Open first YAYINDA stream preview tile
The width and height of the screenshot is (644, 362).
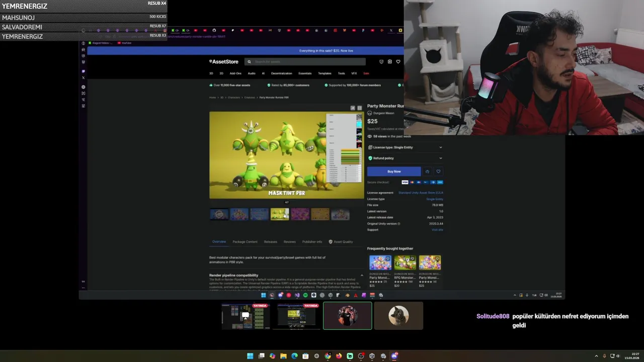(246, 316)
